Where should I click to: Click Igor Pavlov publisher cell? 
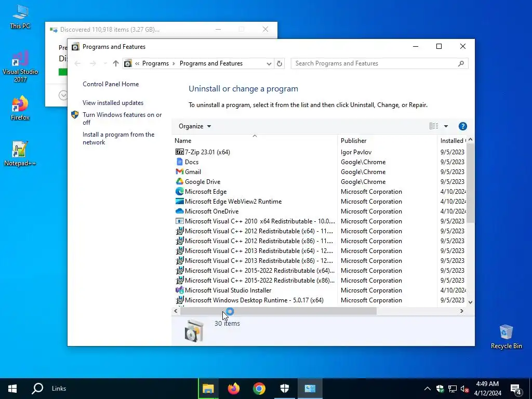[x=356, y=152]
